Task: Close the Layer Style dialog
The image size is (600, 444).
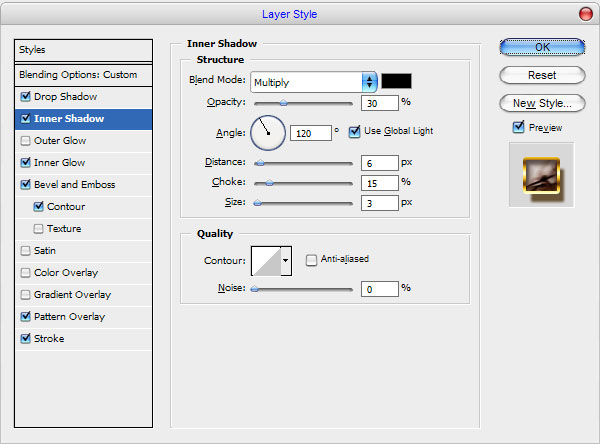Action: 585,14
